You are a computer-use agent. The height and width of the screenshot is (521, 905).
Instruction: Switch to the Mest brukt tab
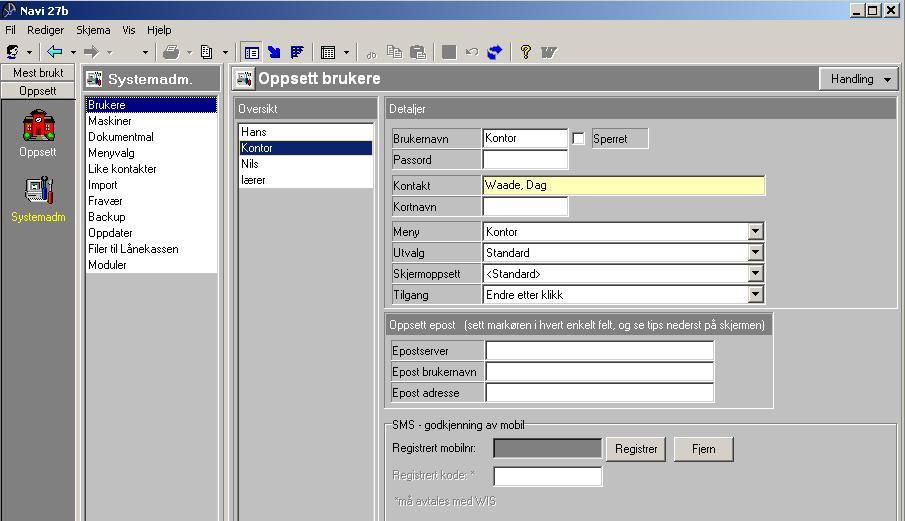38,73
